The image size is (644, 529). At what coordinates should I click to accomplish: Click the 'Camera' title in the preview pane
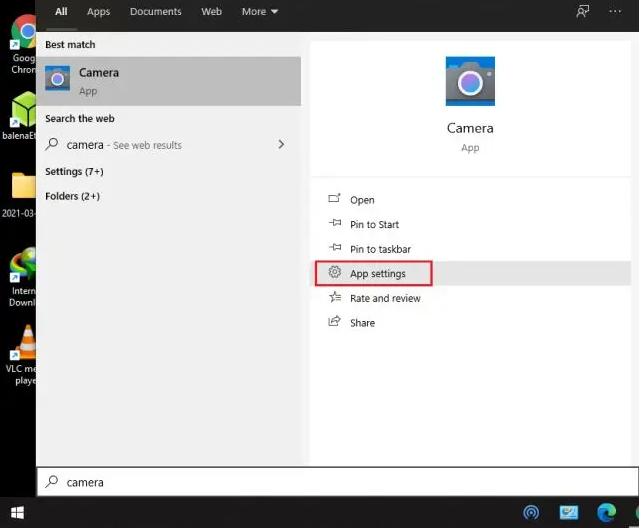click(x=470, y=128)
